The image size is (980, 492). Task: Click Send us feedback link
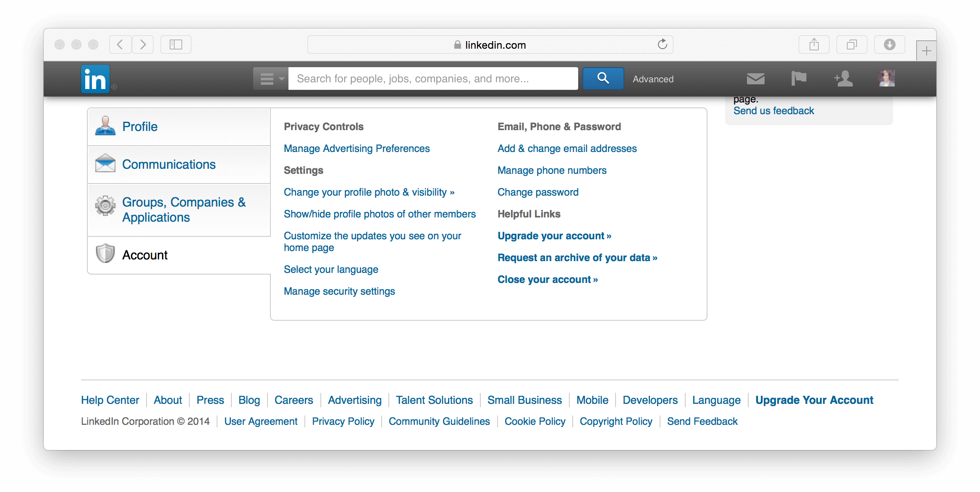(773, 111)
